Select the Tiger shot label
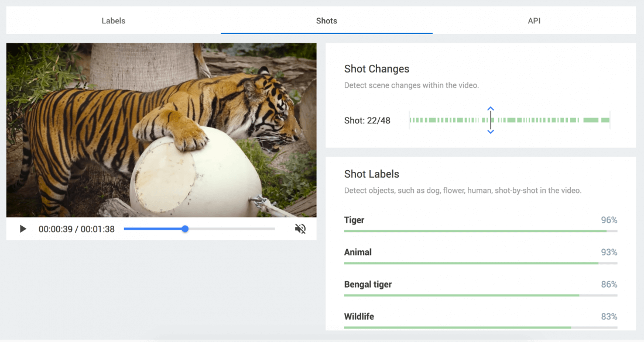The height and width of the screenshot is (342, 644). click(x=354, y=220)
